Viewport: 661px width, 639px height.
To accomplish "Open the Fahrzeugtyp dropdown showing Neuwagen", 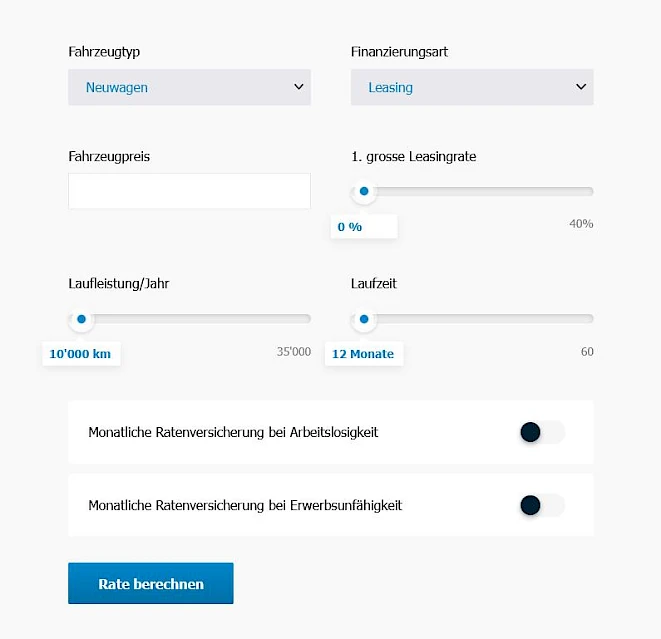I will (189, 87).
